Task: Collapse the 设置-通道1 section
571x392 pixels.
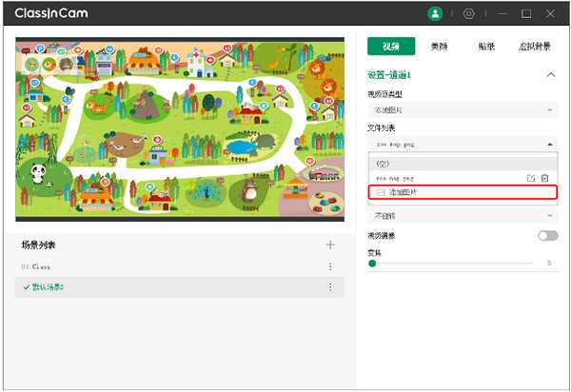Action: tap(551, 75)
